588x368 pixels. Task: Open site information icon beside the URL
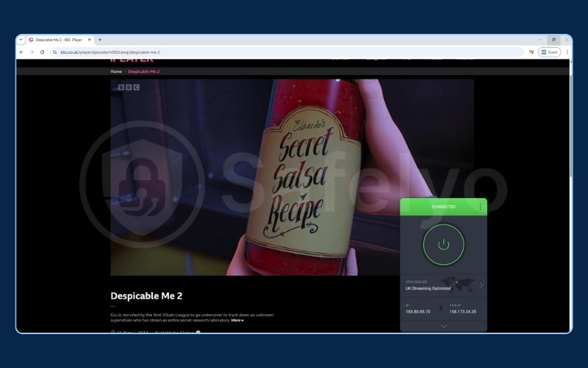click(54, 52)
